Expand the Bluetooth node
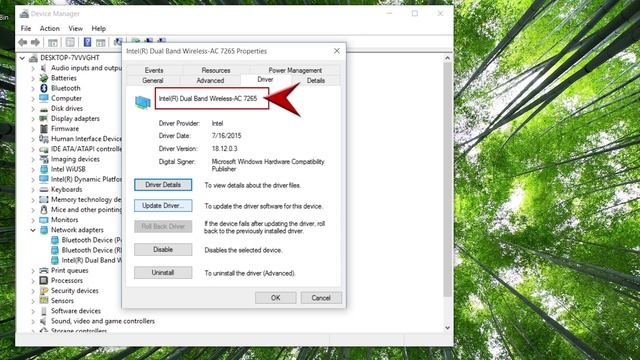640x360 pixels. 33,89
